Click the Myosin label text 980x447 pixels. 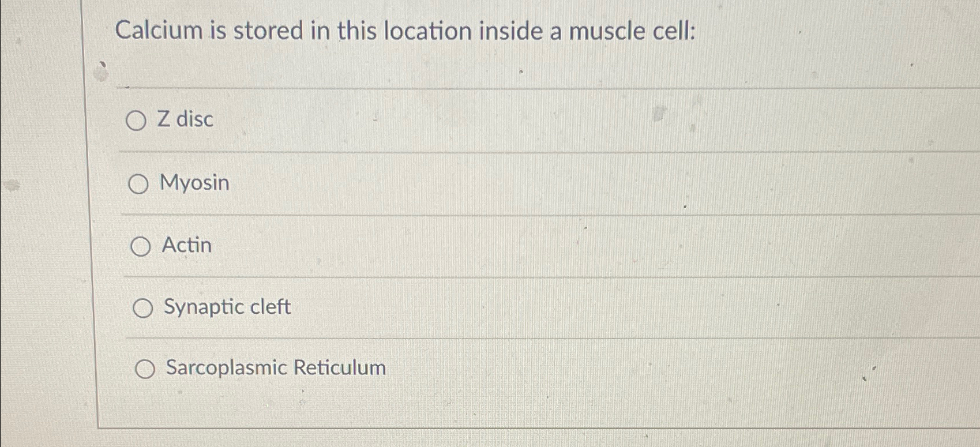click(194, 183)
